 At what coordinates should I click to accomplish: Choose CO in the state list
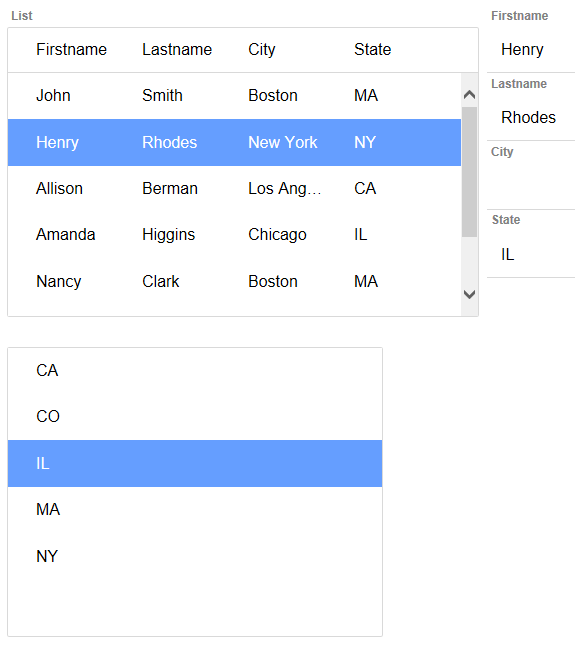[x=195, y=417]
